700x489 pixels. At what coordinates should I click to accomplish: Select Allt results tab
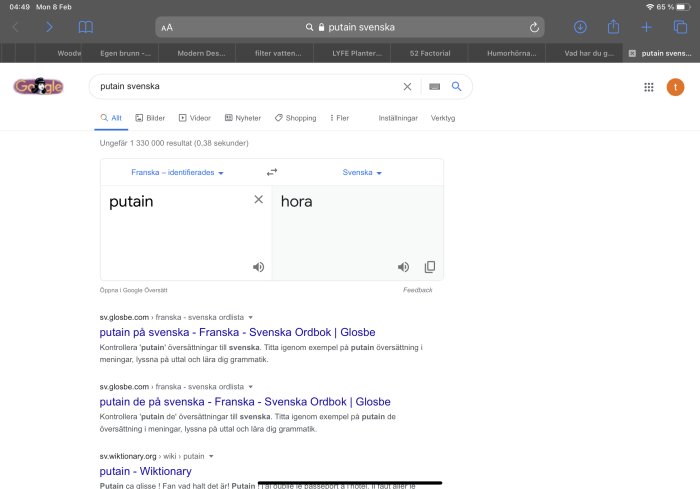point(111,118)
